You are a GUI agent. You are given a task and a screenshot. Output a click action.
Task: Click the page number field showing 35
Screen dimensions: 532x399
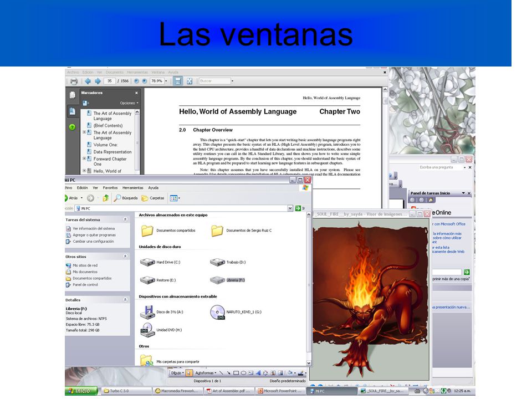point(110,81)
